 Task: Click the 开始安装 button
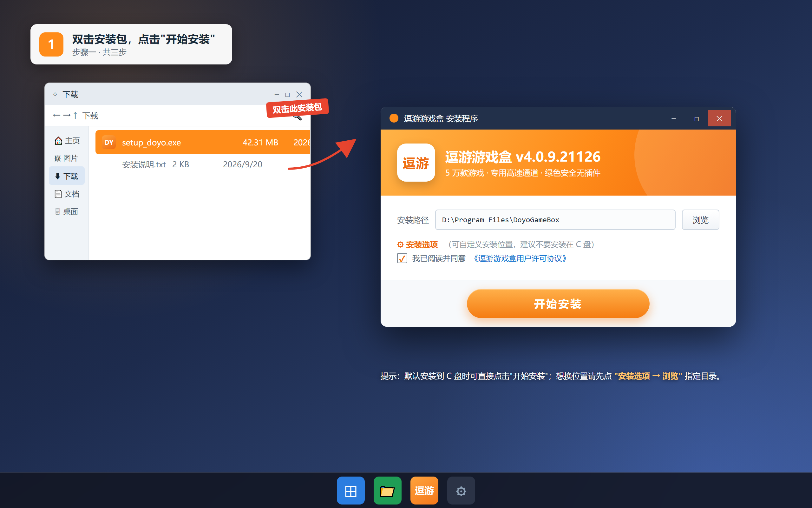558,304
